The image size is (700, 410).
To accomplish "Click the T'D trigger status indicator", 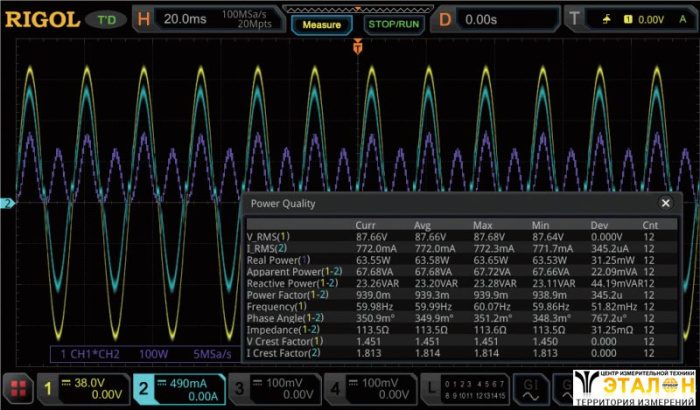I will (105, 19).
